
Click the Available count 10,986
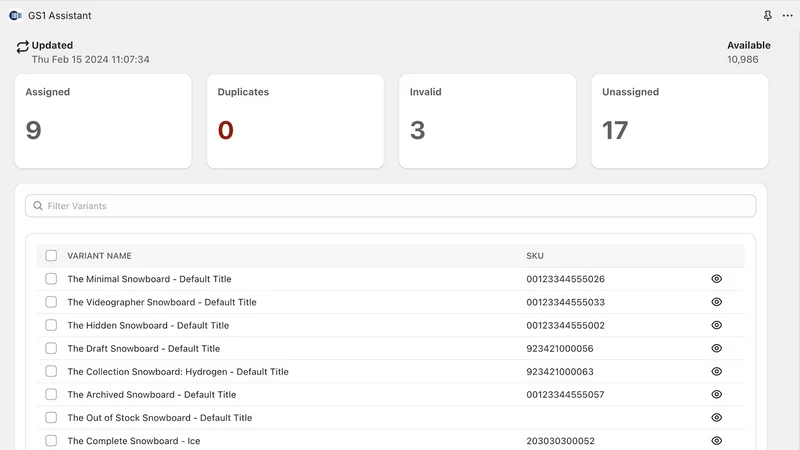click(x=742, y=59)
